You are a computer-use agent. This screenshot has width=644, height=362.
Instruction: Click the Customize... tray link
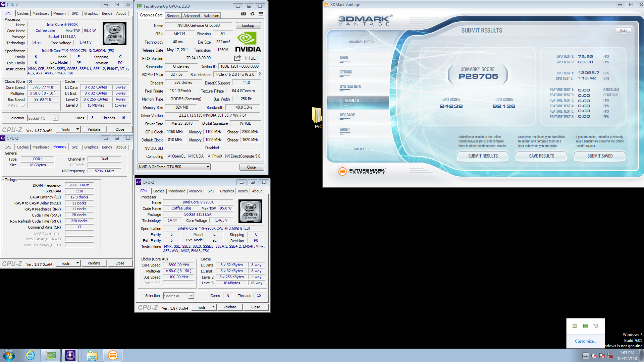pyautogui.click(x=586, y=341)
